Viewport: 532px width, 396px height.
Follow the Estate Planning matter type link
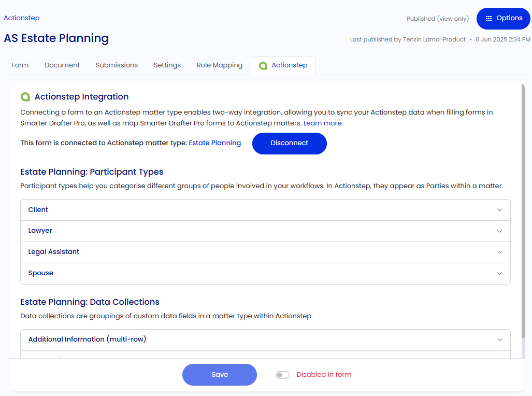[x=215, y=143]
